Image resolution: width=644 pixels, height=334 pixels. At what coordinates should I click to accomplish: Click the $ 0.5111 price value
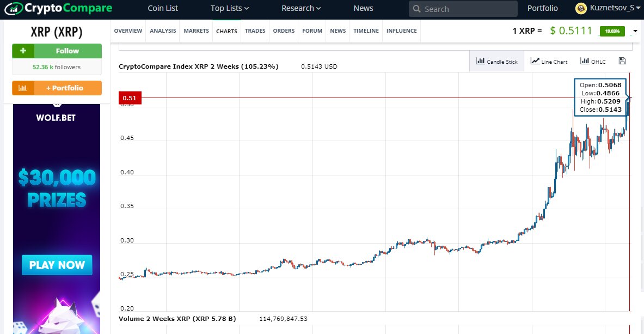click(x=571, y=31)
